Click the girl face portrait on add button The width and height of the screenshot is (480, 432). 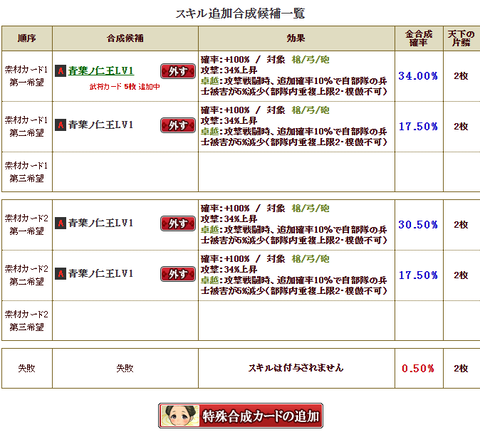[x=180, y=416]
